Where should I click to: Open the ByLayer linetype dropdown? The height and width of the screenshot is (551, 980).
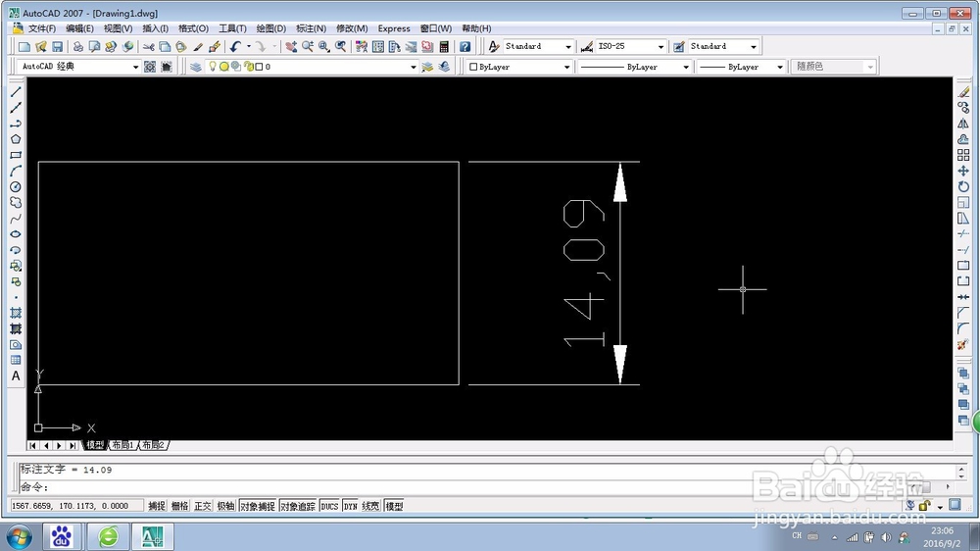[686, 67]
